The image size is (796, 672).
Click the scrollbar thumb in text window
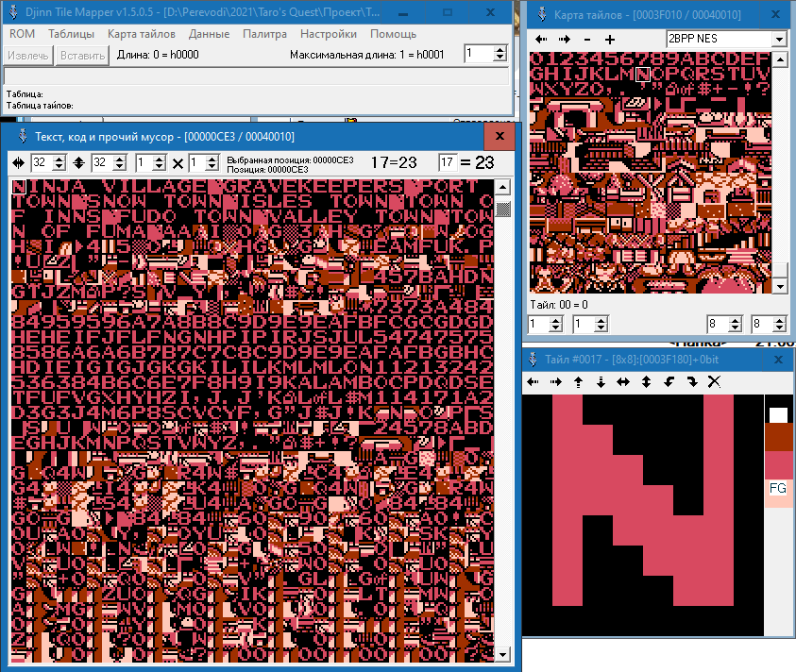point(502,209)
